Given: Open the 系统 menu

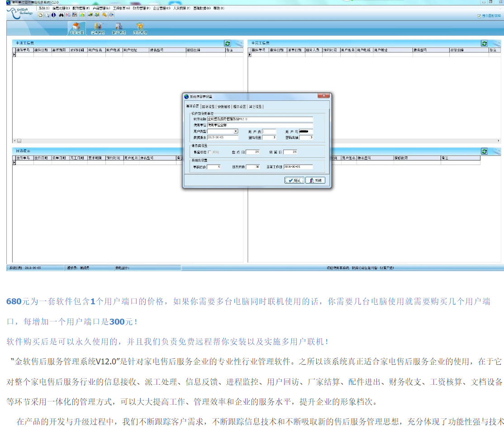Looking at the screenshot, I should coord(44,8).
